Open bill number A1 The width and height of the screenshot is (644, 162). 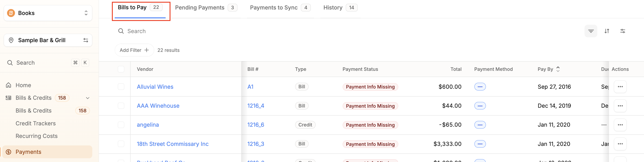[x=250, y=87]
